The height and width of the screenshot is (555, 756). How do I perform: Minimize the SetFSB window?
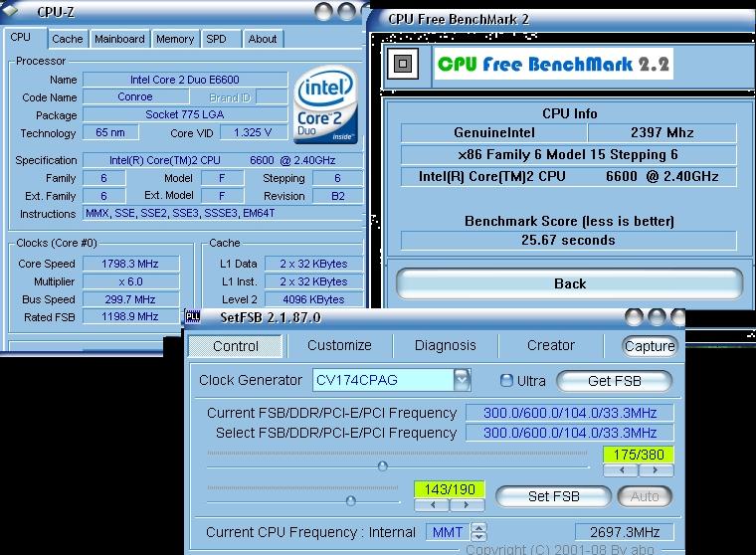[x=634, y=317]
